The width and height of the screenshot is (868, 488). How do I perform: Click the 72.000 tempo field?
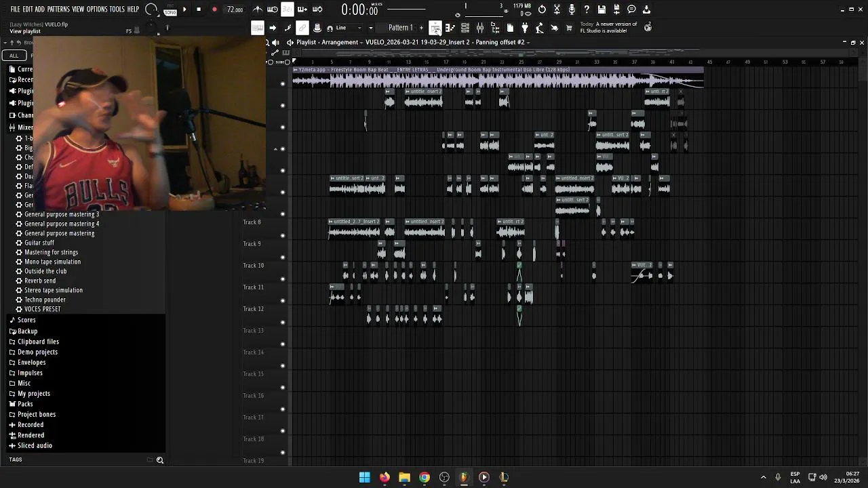(235, 9)
